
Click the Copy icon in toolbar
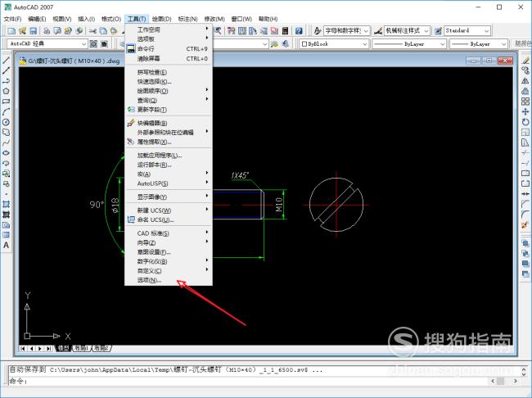click(x=103, y=31)
